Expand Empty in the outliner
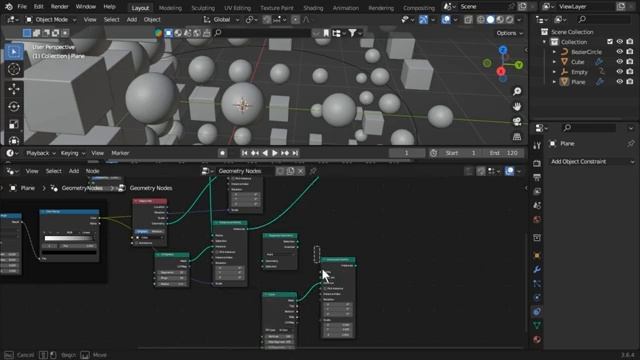This screenshot has width=640, height=360. 554,72
